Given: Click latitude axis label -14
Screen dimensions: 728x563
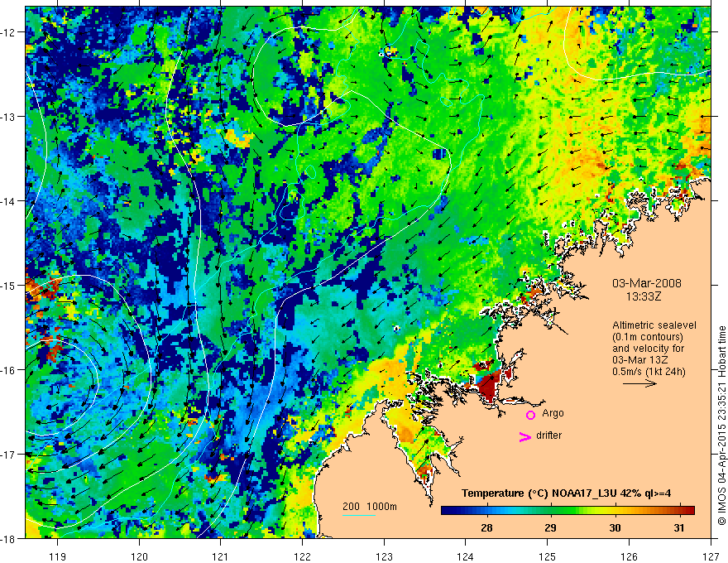Looking at the screenshot, I should [8, 201].
